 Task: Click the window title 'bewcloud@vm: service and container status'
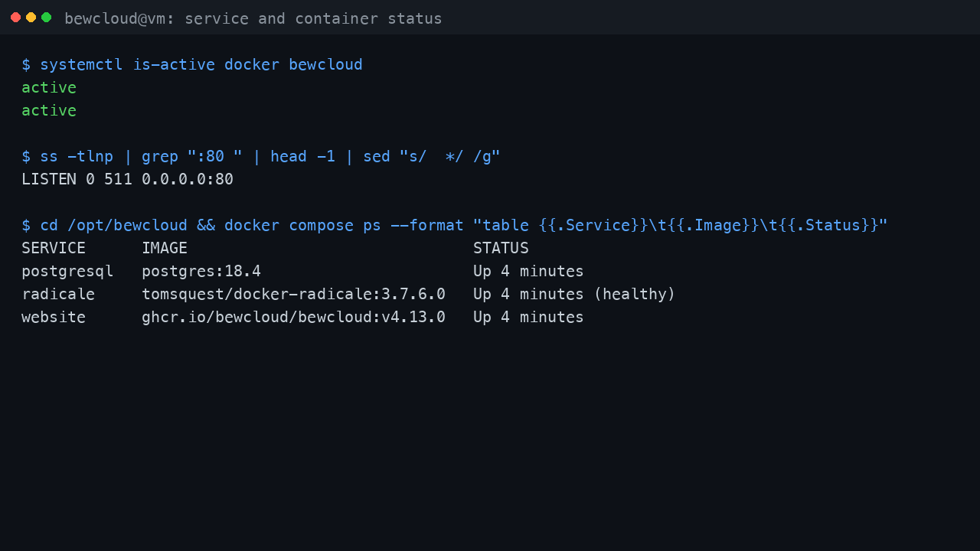[253, 18]
